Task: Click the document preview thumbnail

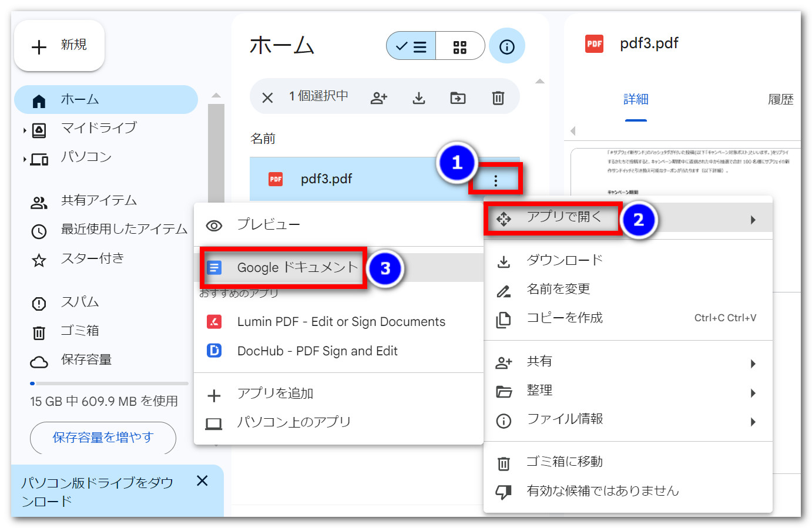Action: 686,171
